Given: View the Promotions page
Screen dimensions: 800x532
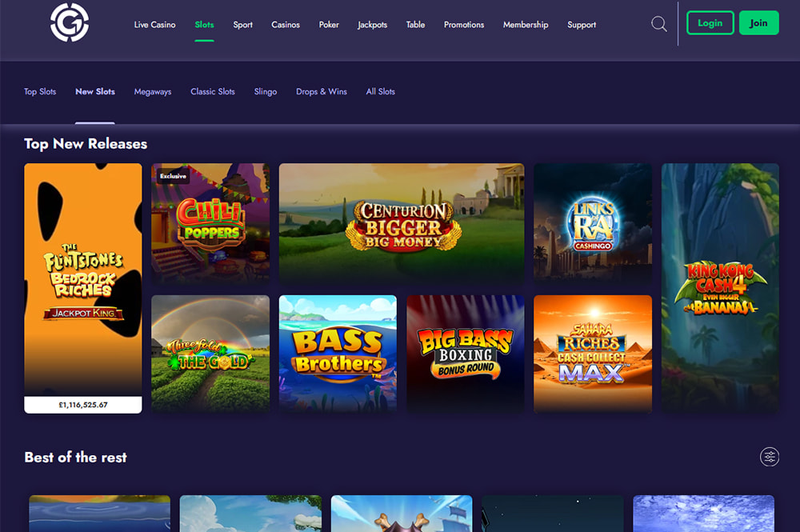Looking at the screenshot, I should tap(464, 25).
